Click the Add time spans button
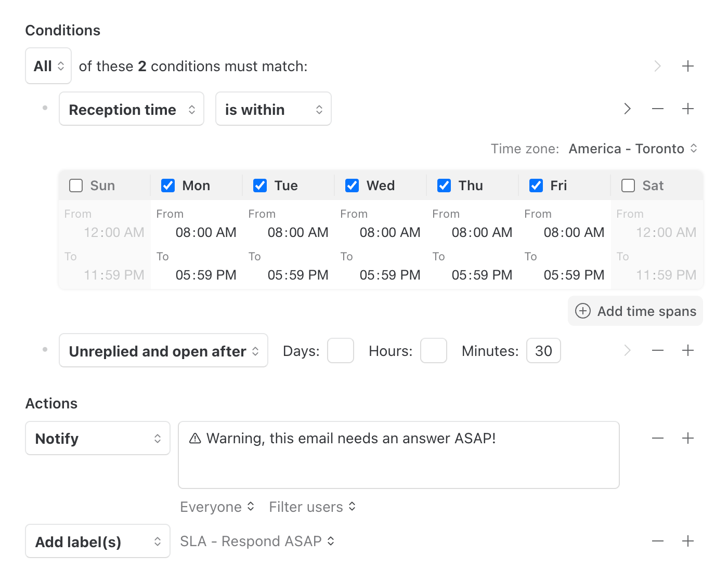The height and width of the screenshot is (582, 728). tap(635, 311)
